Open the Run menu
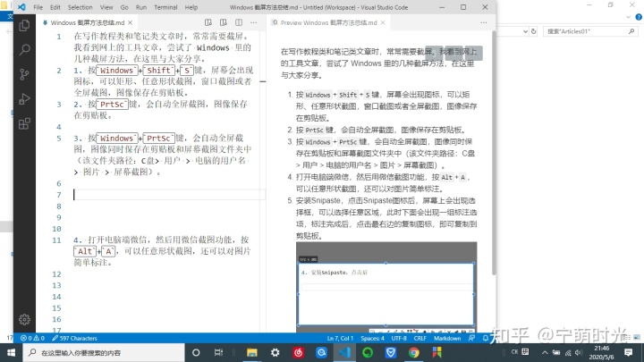This screenshot has width=644, height=362. [141, 7]
